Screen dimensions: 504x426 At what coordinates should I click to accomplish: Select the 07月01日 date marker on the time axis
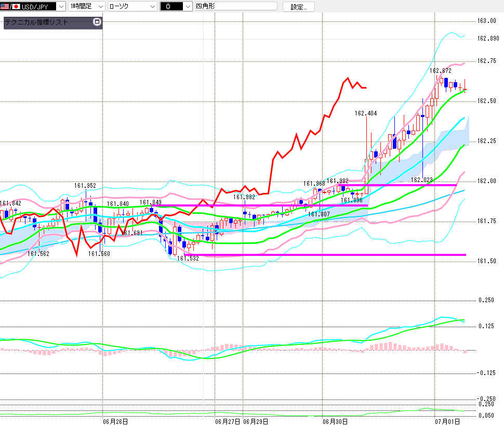click(447, 421)
